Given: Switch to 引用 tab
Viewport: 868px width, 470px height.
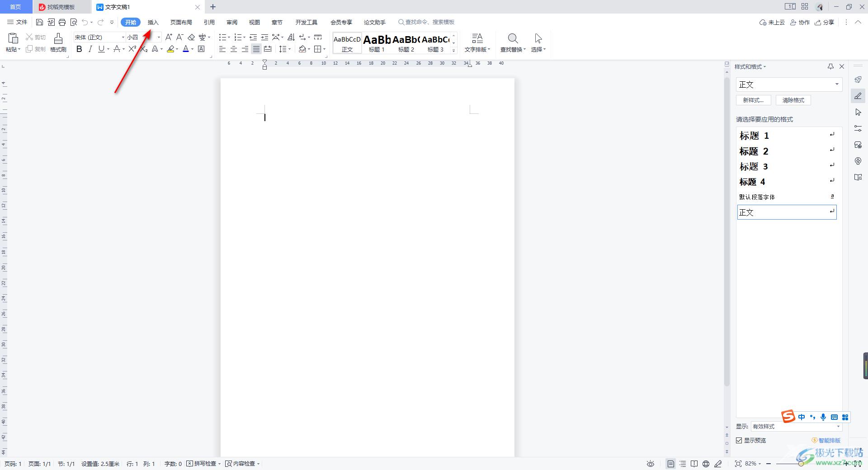Looking at the screenshot, I should pos(209,22).
